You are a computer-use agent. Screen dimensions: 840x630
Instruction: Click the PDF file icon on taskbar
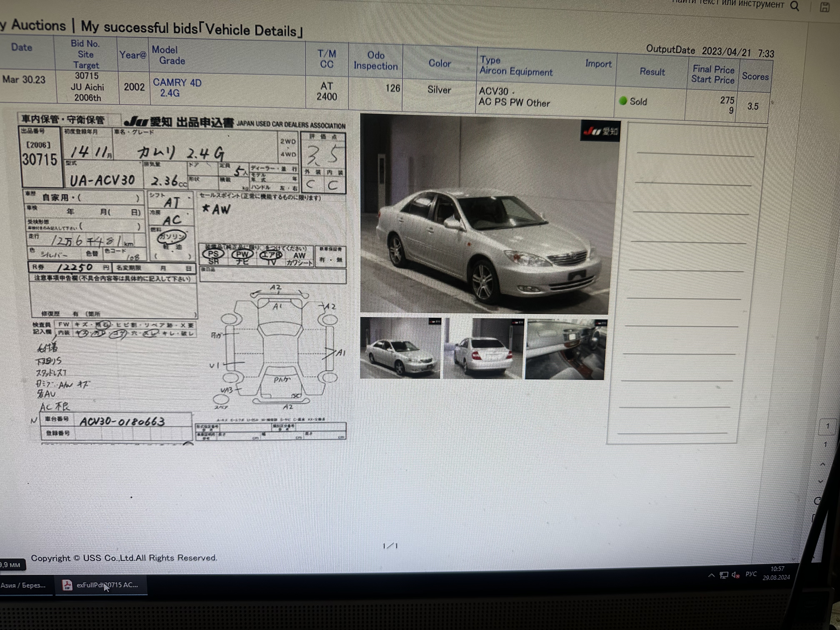click(x=67, y=585)
